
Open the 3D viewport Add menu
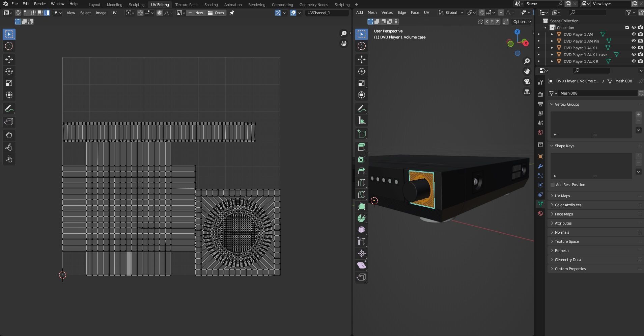coord(360,12)
